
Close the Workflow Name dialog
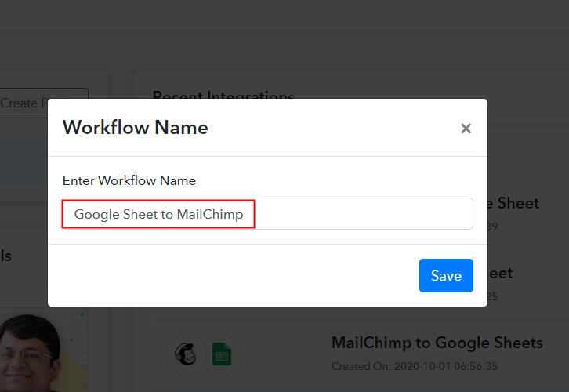pos(466,129)
